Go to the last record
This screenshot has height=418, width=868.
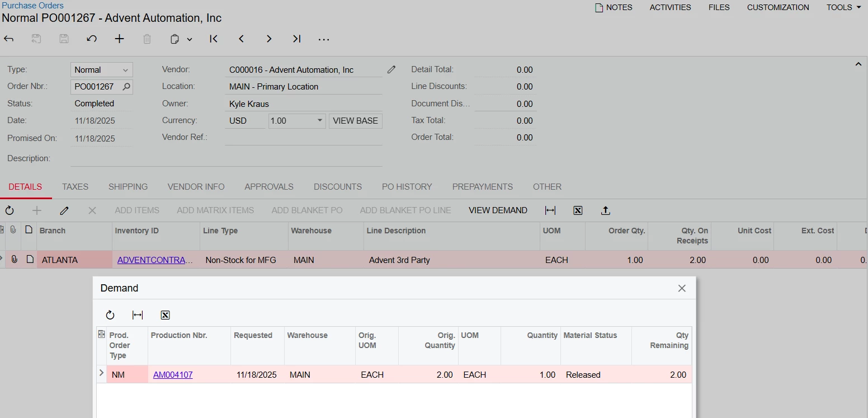coord(296,39)
